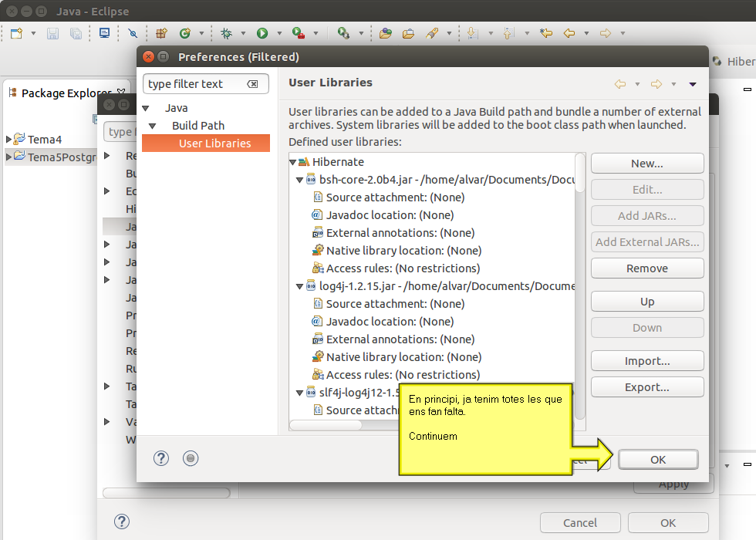
Task: Click the round record icon beside help
Action: coord(191,458)
